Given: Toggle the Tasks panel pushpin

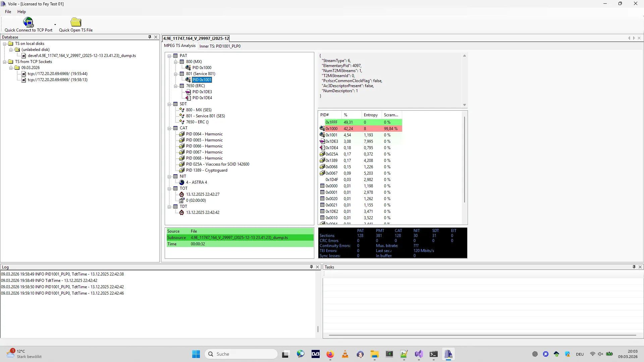Looking at the screenshot, I should [x=634, y=267].
